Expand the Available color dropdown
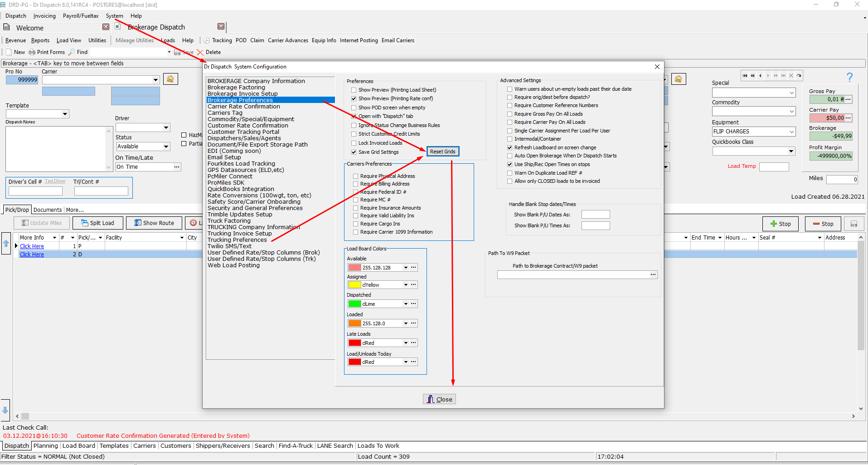This screenshot has height=465, width=868. coord(406,268)
